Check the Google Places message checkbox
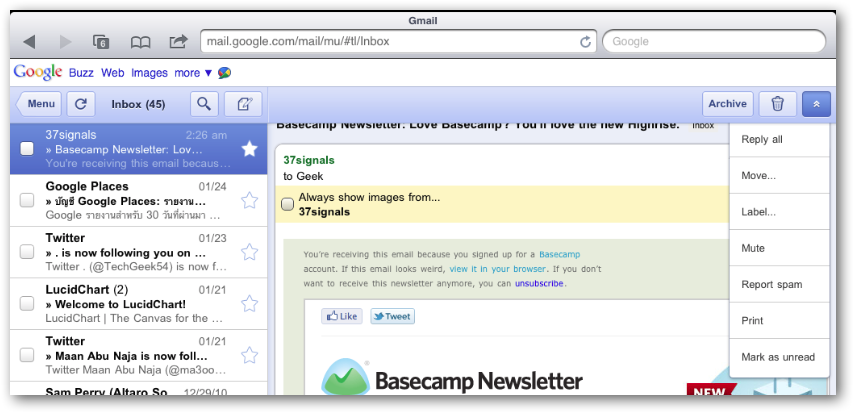 coord(27,201)
